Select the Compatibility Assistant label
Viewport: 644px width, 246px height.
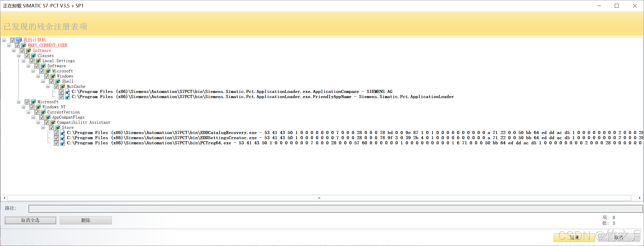84,122
